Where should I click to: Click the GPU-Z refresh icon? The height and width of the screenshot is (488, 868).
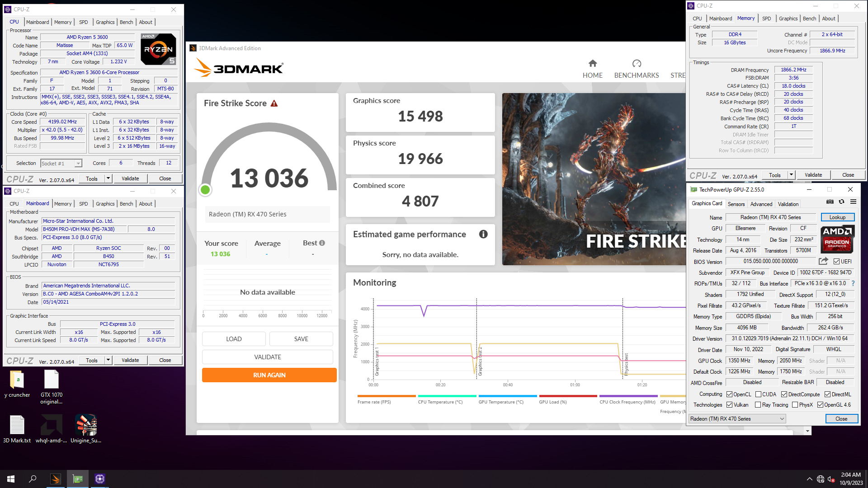click(841, 202)
